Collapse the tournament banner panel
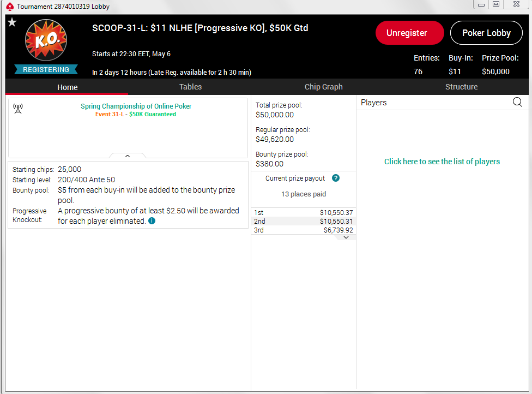Screen dimensions: 532x394 (128, 156)
